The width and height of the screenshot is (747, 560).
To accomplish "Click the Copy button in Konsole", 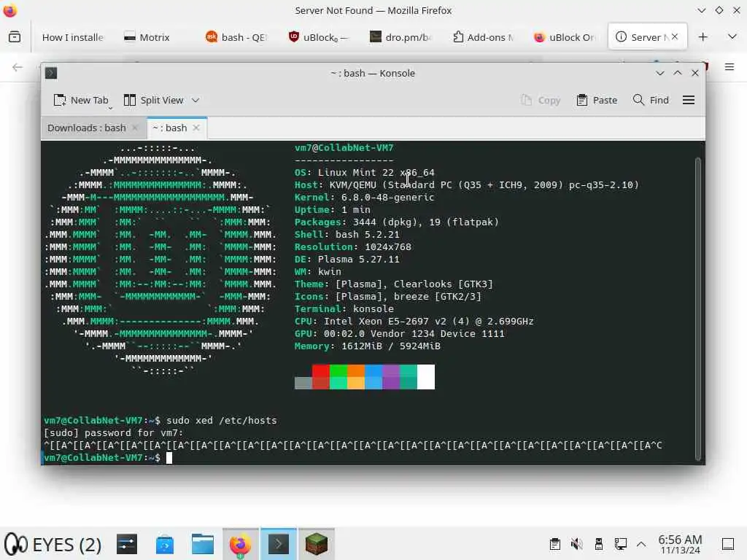I will pyautogui.click(x=541, y=100).
